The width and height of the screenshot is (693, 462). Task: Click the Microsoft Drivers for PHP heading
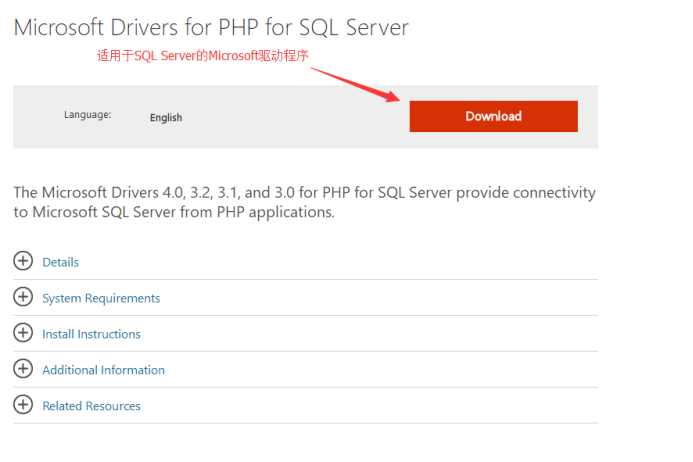(x=211, y=27)
